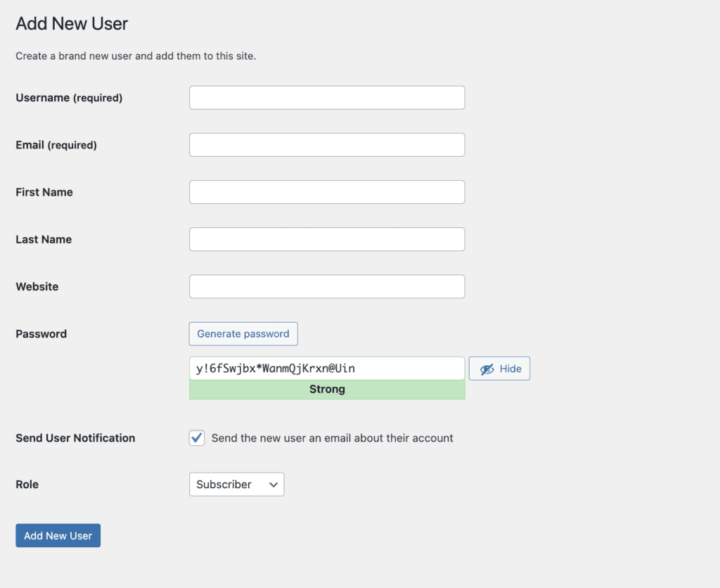
Task: Submit the blue Add New User button
Action: click(58, 536)
